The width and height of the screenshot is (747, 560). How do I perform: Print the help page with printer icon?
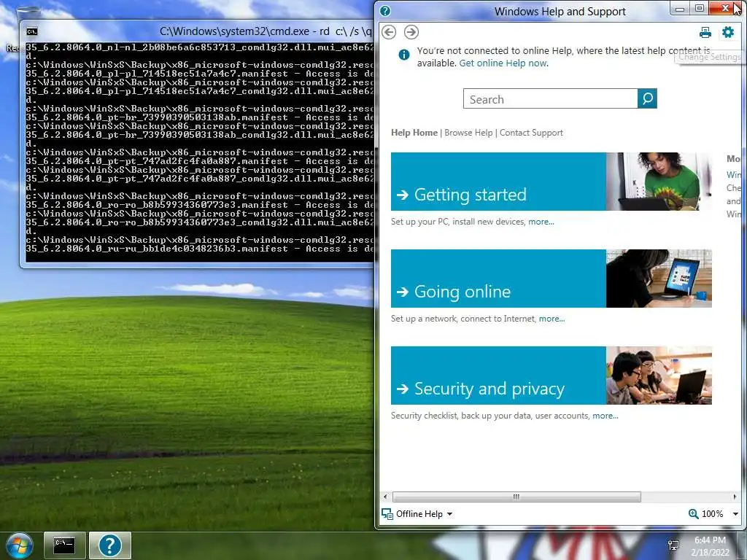705,32
